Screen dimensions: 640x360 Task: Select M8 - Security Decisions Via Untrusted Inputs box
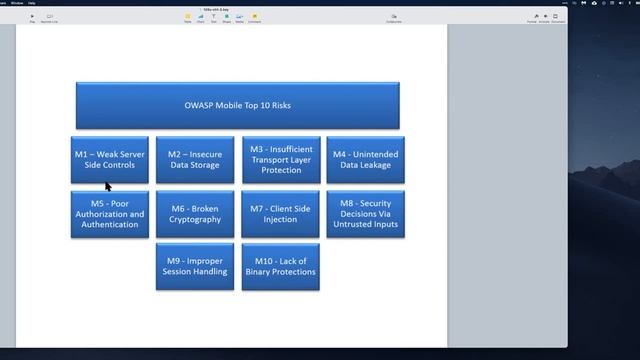coord(366,214)
